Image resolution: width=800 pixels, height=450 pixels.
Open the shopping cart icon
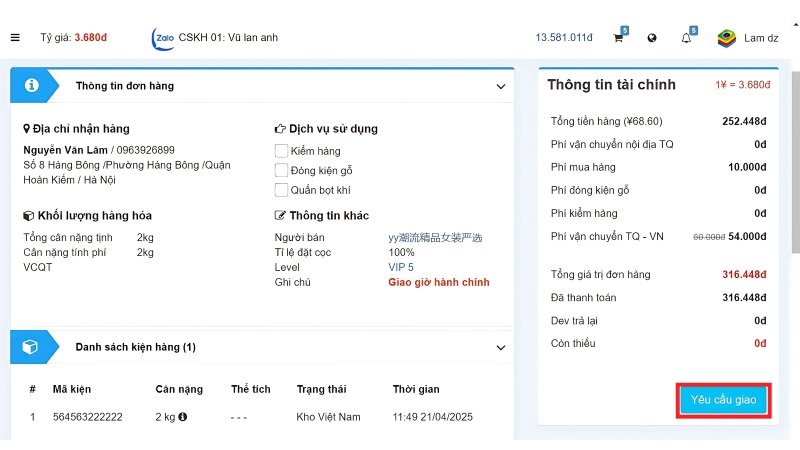click(618, 38)
